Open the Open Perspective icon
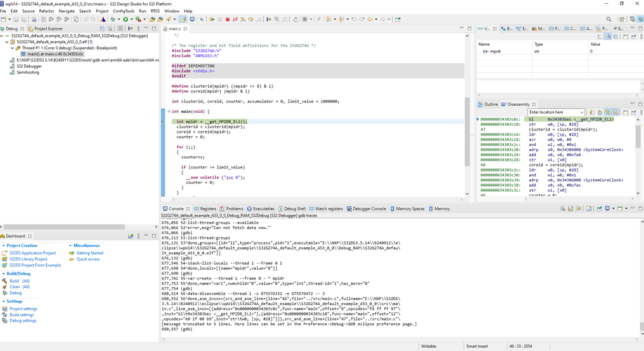644x351 pixels. click(x=622, y=19)
